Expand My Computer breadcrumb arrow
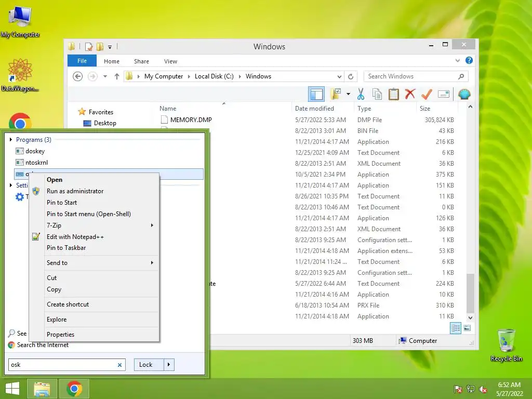 tap(189, 76)
